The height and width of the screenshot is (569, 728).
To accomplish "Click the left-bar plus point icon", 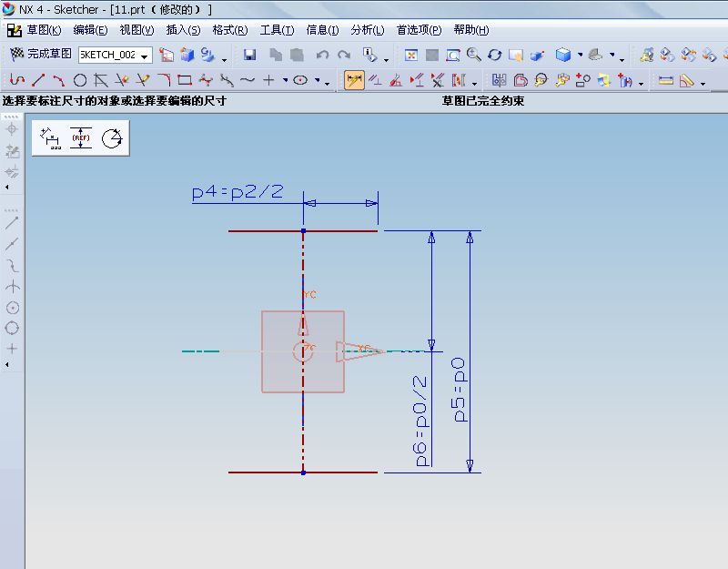I will (12, 349).
